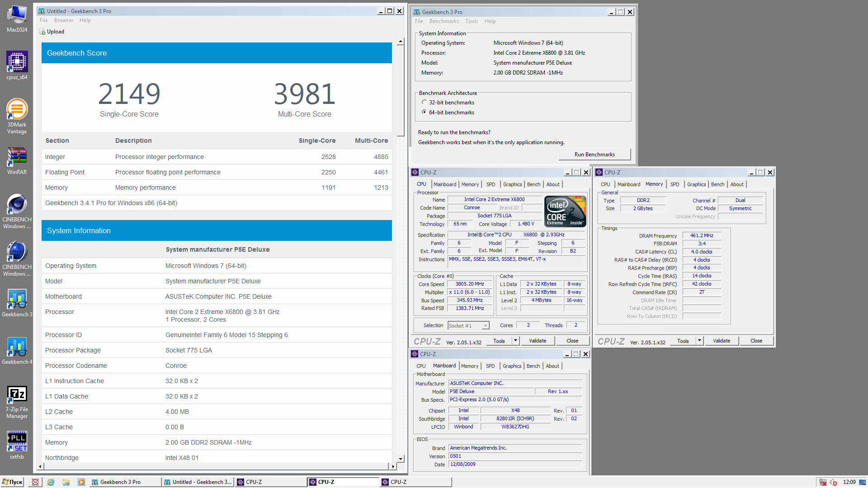Click the title-bar icon of the bottom CPU-Z mainboard window
868x488 pixels.
click(x=415, y=354)
